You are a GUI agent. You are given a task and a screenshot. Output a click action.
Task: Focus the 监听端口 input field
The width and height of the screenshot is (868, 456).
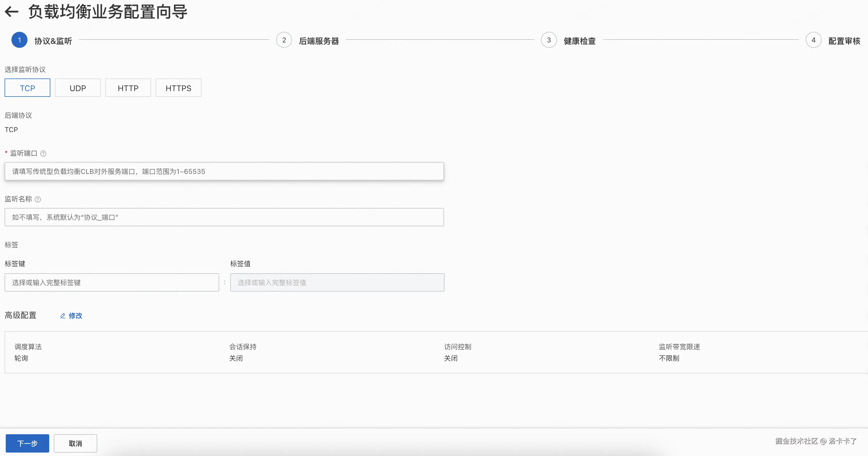[x=224, y=171]
